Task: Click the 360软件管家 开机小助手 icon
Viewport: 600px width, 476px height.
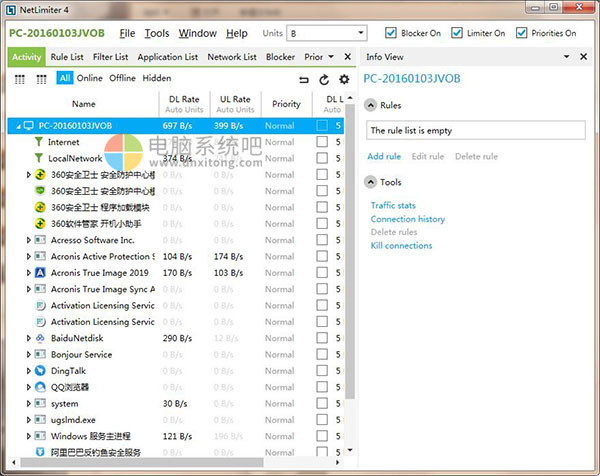Action: point(40,223)
